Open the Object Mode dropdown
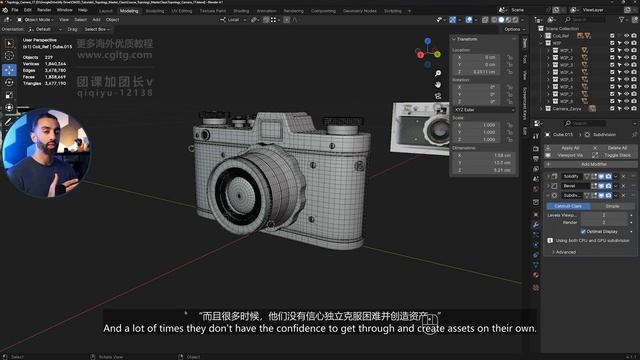This screenshot has height=360, width=640. coord(36,20)
